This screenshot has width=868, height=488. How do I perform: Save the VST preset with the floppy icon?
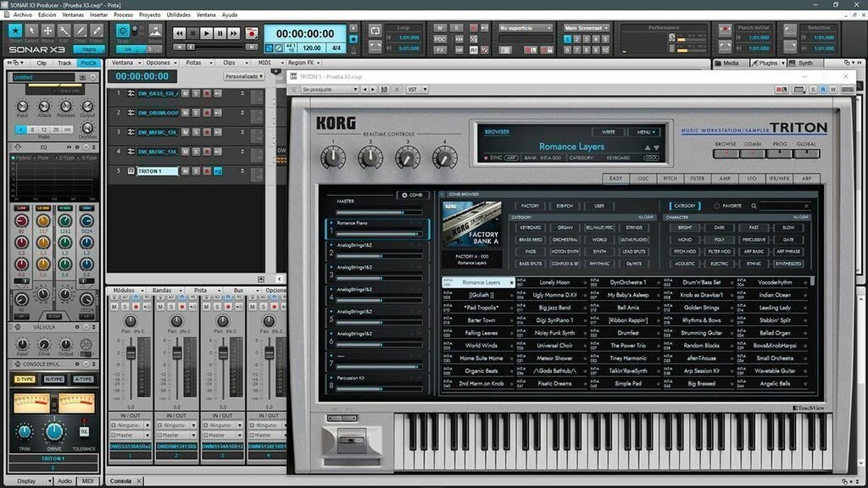click(x=384, y=90)
